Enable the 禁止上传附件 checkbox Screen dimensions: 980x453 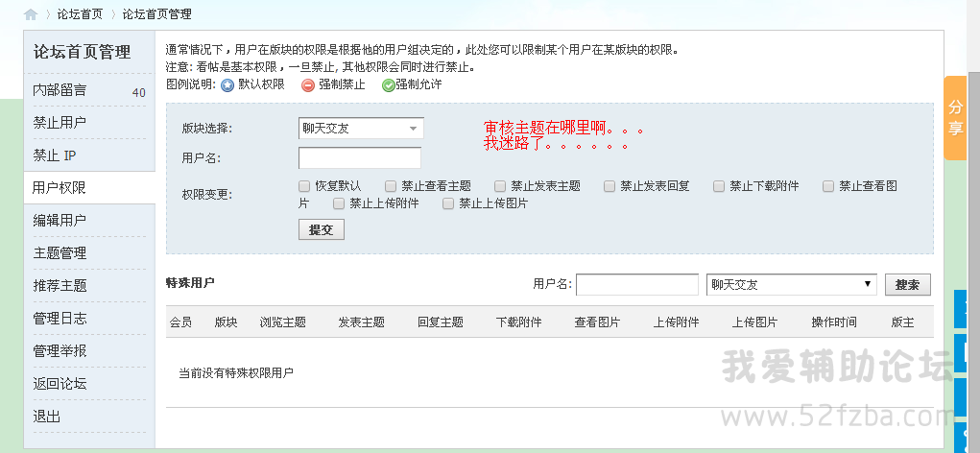339,203
